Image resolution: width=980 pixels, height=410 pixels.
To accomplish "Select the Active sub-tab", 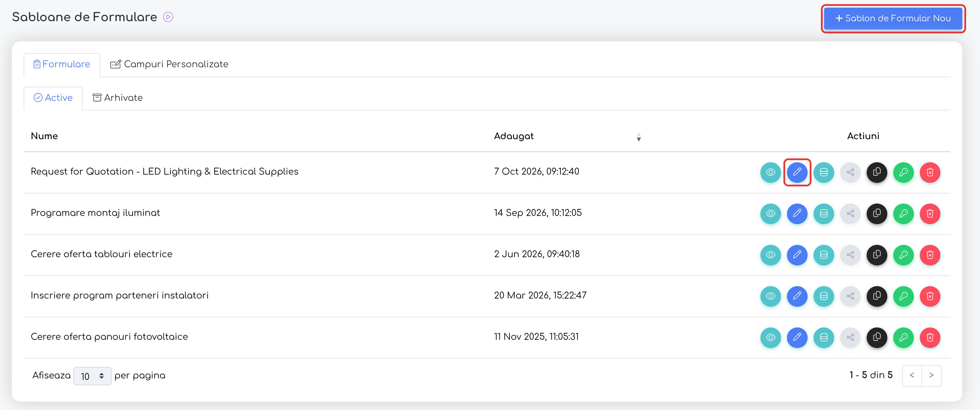I will coord(53,98).
